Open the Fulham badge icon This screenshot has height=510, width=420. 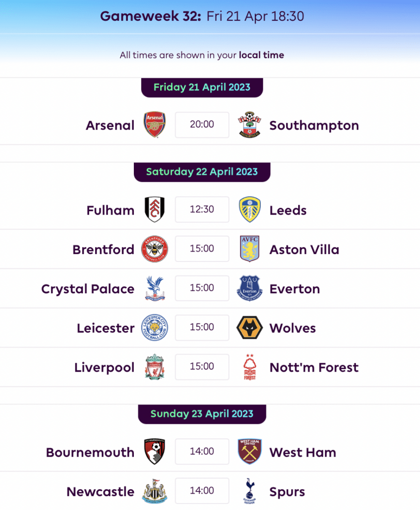155,210
